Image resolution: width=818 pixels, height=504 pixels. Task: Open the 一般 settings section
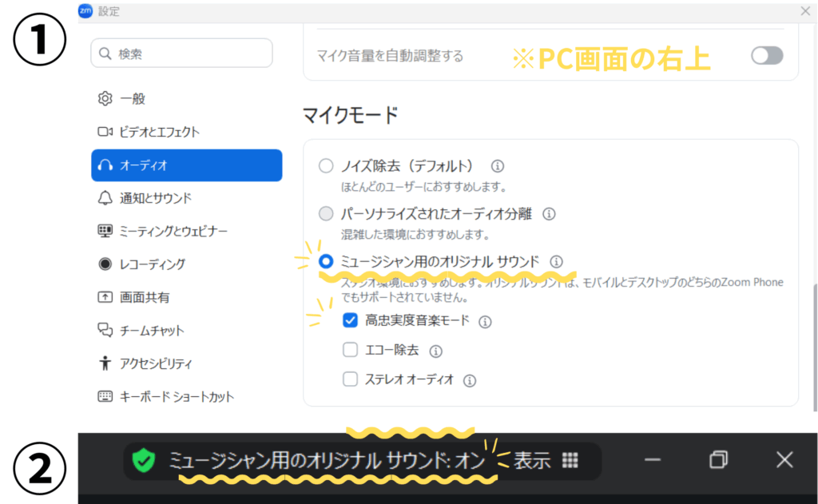pos(133,99)
